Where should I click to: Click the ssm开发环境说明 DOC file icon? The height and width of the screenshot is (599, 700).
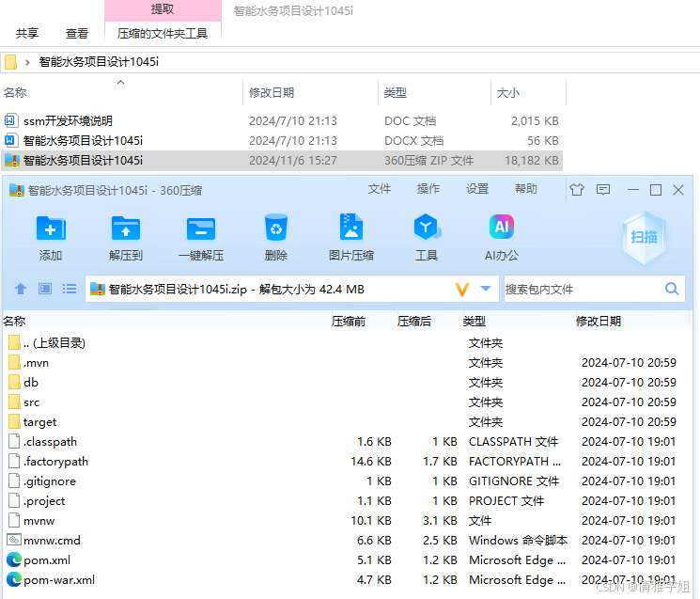[11, 120]
